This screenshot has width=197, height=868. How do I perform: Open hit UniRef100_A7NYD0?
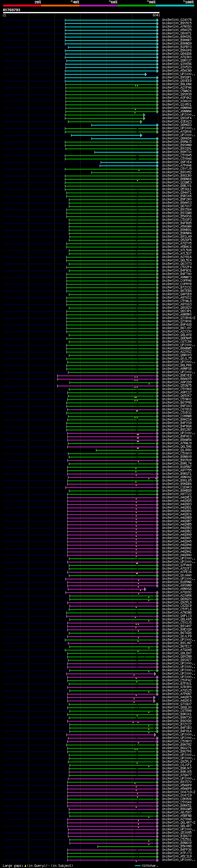177,26
